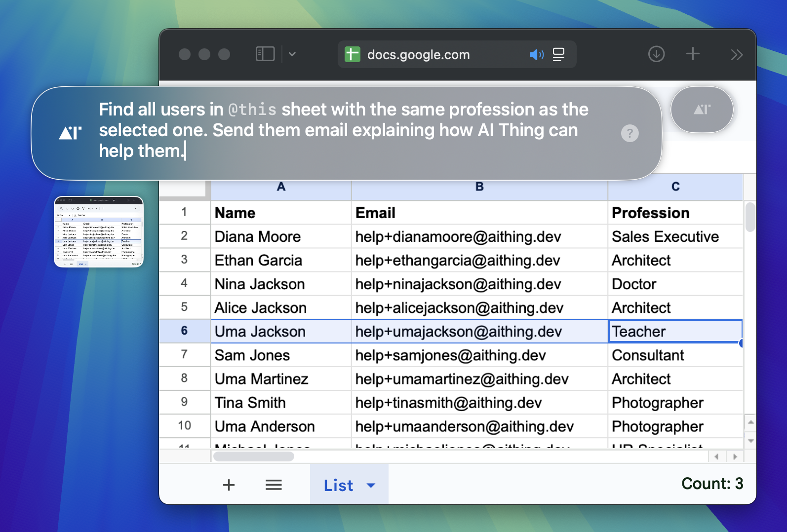This screenshot has width=787, height=532.
Task: Select the Ethan Garcia cell
Action: tap(281, 260)
